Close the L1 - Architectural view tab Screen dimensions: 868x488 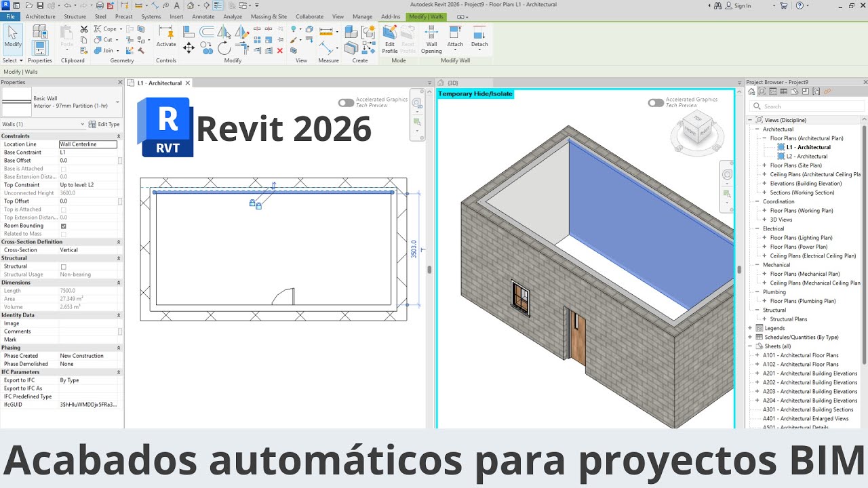coord(188,83)
